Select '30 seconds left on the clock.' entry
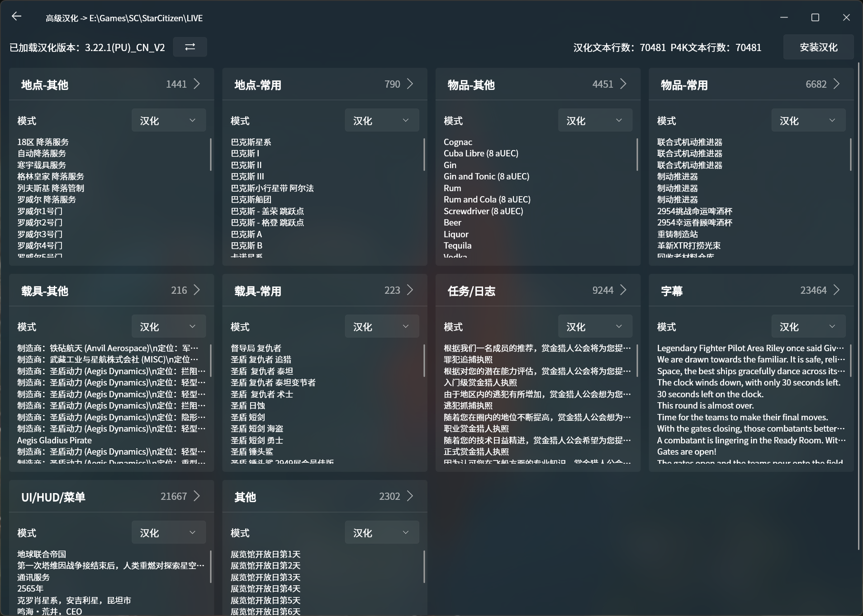The image size is (863, 616). 710,394
